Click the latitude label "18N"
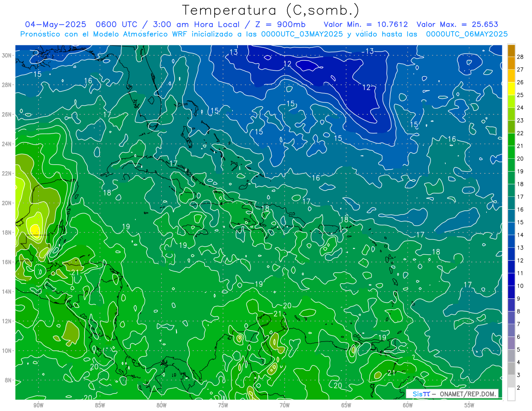The width and height of the screenshot is (532, 411). pyautogui.click(x=6, y=232)
